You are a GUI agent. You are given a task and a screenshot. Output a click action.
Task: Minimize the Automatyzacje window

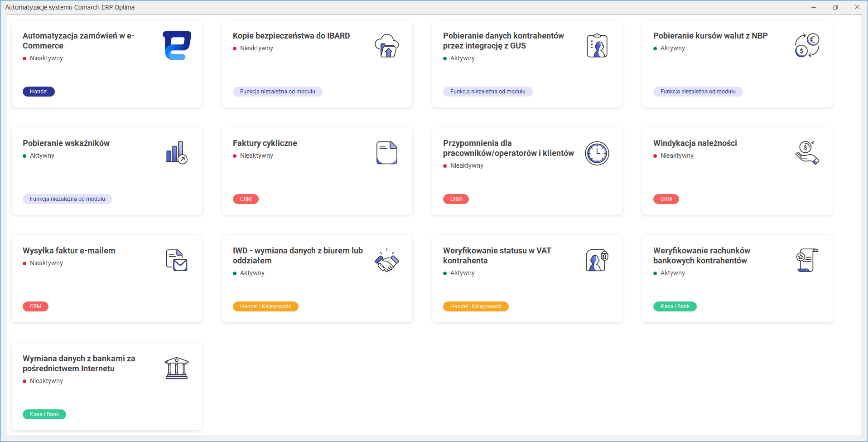tap(814, 7)
